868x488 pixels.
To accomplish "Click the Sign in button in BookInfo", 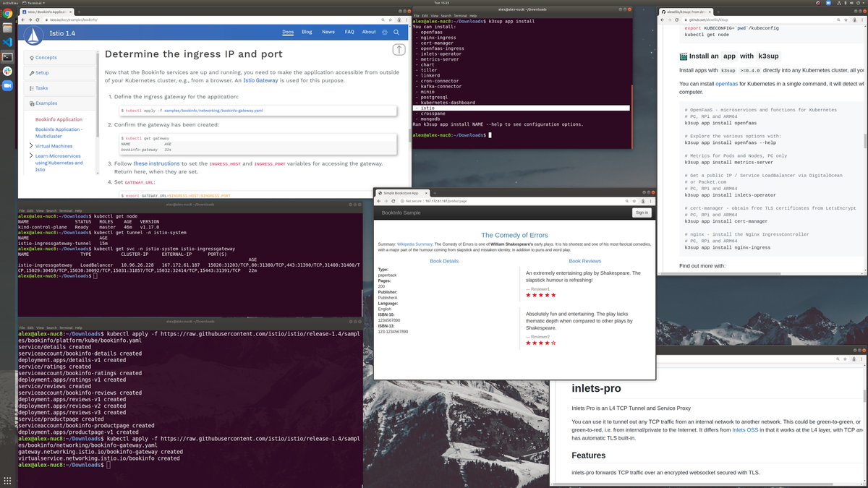I will [641, 213].
